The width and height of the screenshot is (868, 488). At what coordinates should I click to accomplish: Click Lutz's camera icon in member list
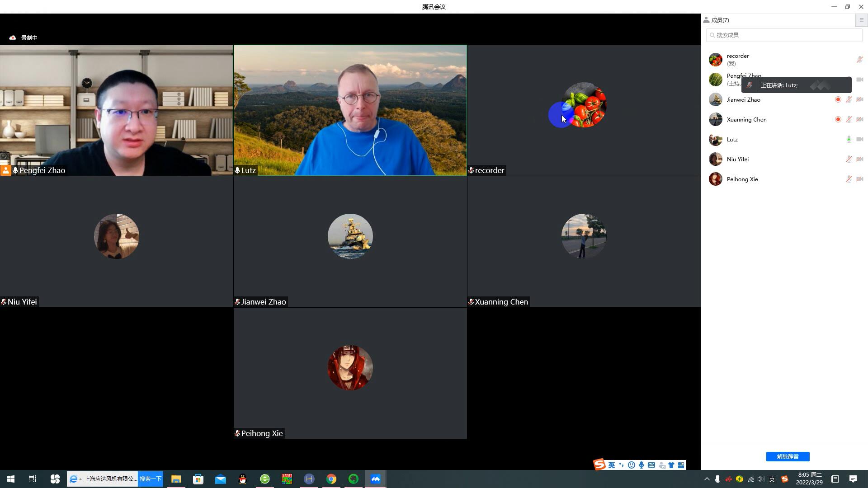pos(859,139)
